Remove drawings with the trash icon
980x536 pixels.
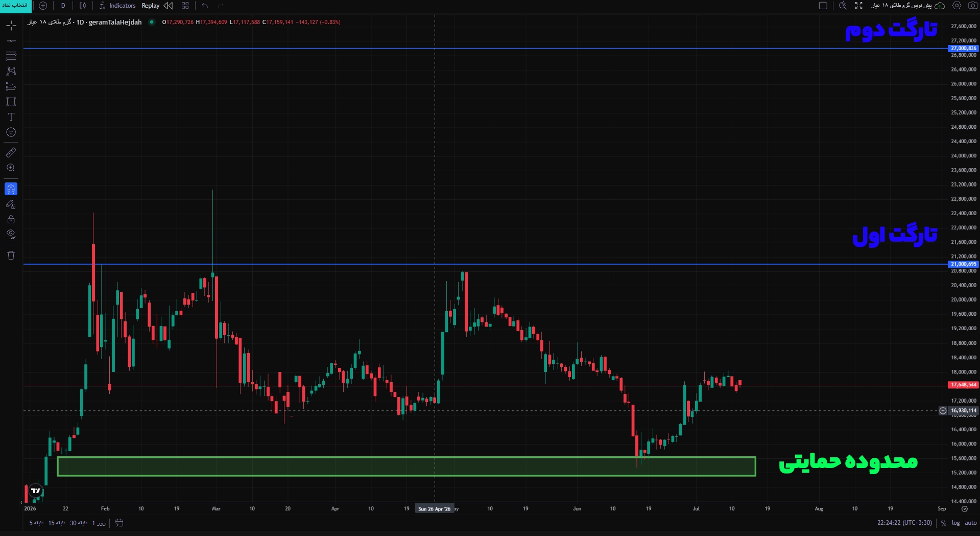pyautogui.click(x=11, y=255)
